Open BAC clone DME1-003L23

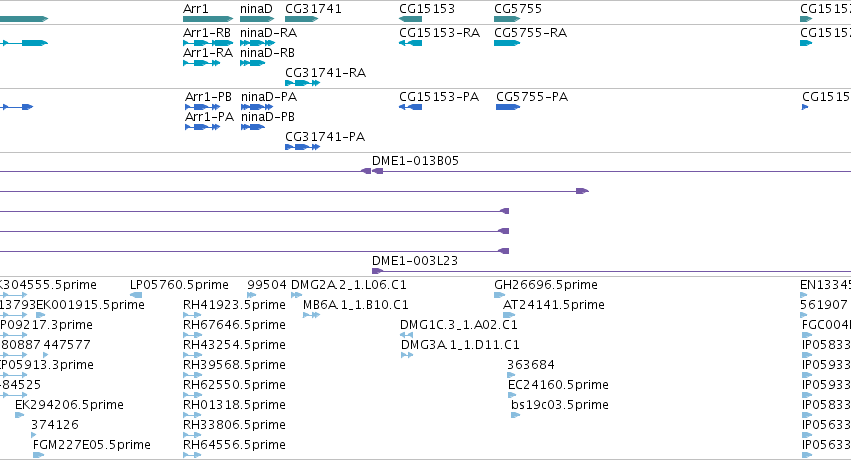pos(415,261)
